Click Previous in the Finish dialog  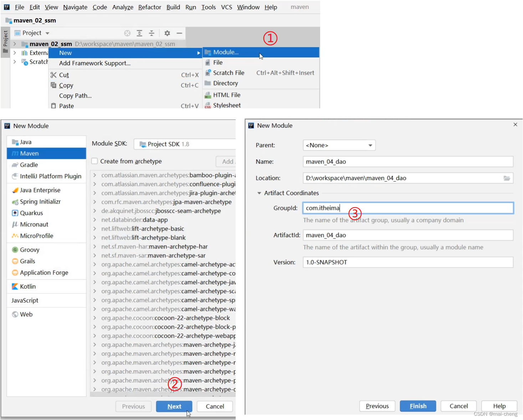tap(377, 406)
